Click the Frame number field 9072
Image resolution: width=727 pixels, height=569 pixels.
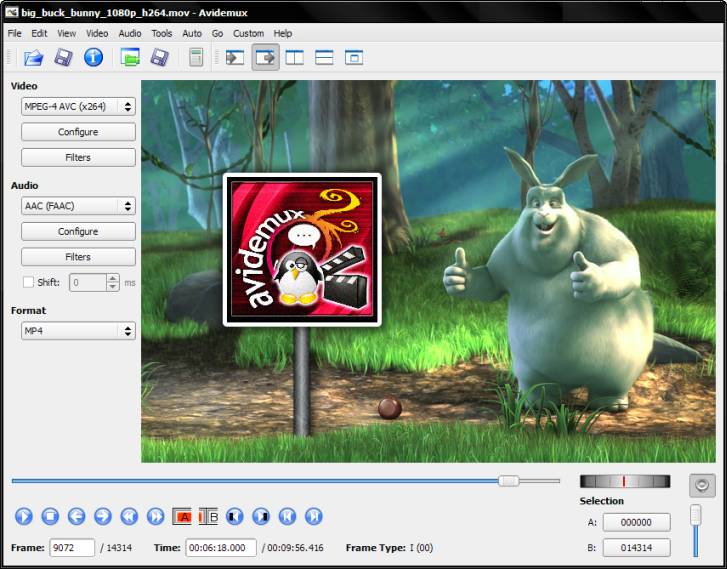pyautogui.click(x=72, y=548)
